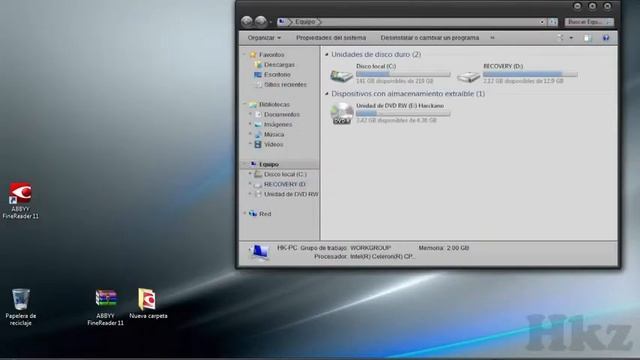Image resolution: width=640 pixels, height=360 pixels.
Task: Show more toolbar commands with the chevron
Action: click(x=492, y=38)
